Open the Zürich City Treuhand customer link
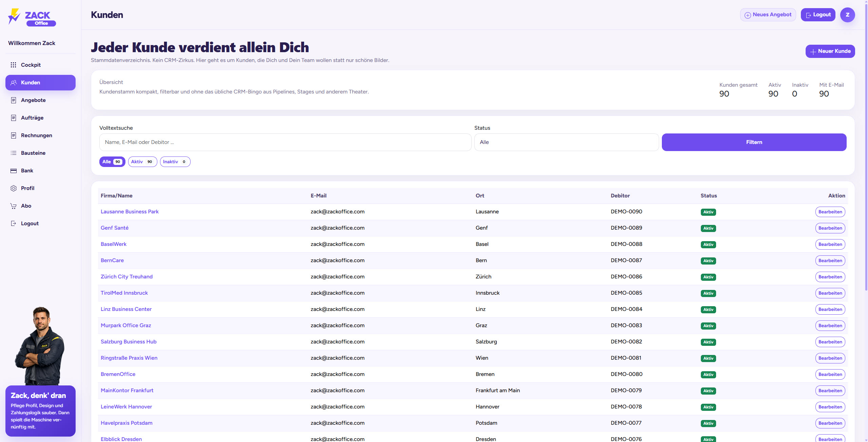 coord(126,277)
